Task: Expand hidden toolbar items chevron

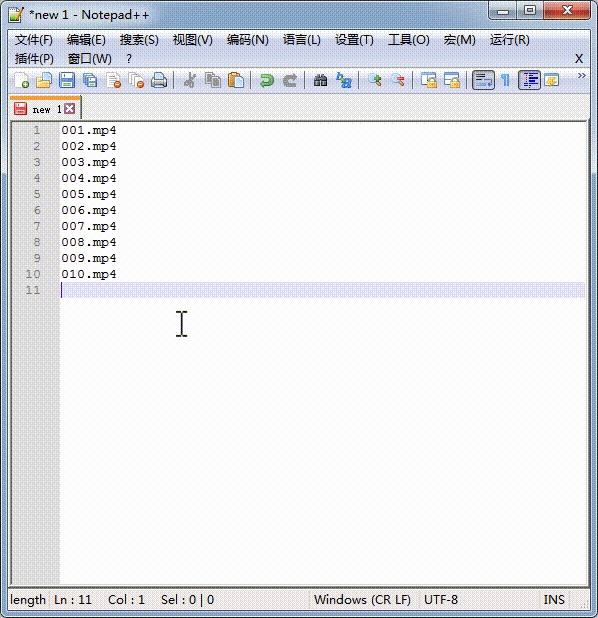Action: coord(581,76)
